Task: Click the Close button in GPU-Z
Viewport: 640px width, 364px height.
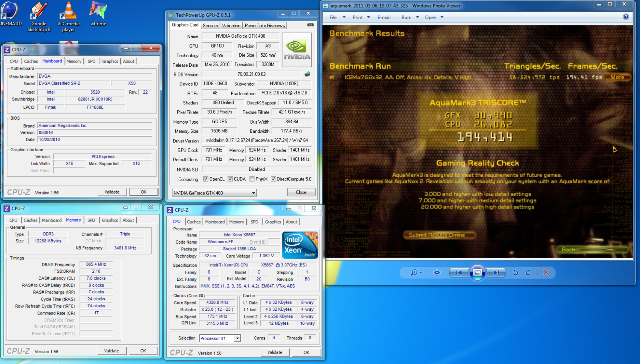Action: point(301,192)
